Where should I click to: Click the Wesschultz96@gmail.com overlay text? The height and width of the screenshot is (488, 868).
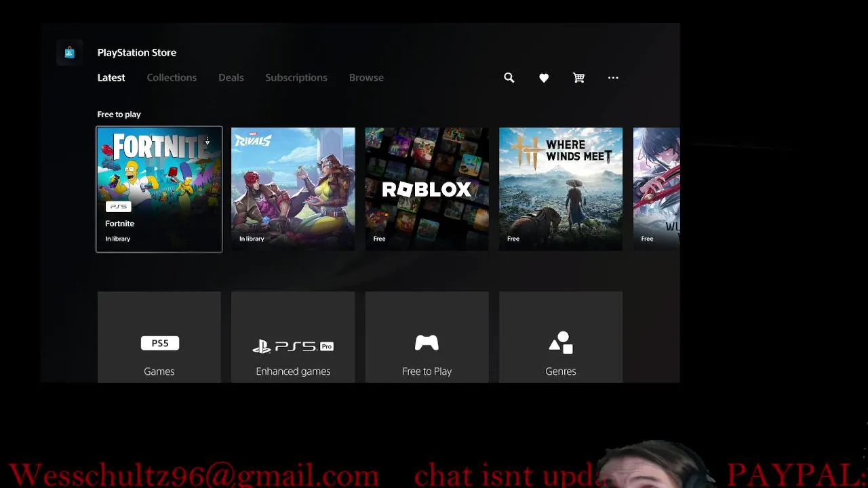click(194, 474)
